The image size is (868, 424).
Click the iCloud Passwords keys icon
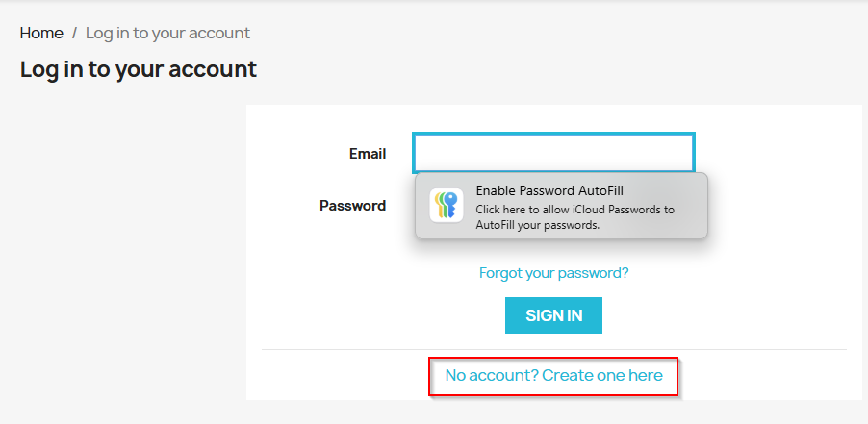pyautogui.click(x=446, y=206)
